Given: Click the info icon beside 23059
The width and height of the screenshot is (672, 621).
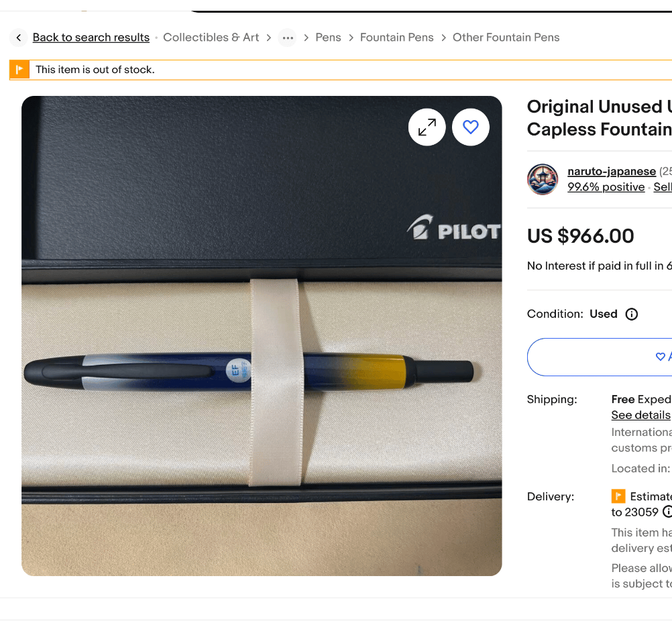Looking at the screenshot, I should click(667, 512).
